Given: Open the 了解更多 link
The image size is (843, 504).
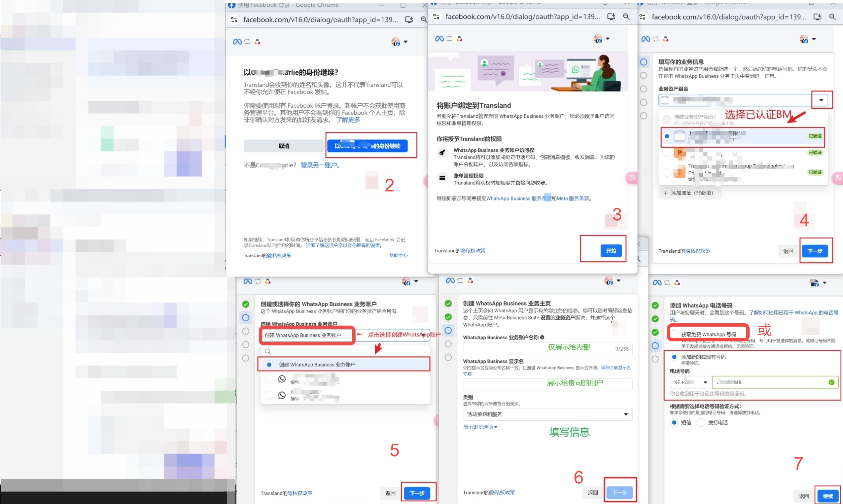Looking at the screenshot, I should coord(348,120).
